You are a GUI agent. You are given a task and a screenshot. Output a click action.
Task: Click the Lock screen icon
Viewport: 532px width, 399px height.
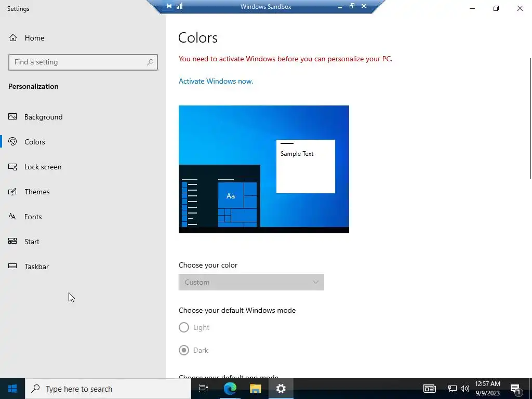(x=12, y=167)
